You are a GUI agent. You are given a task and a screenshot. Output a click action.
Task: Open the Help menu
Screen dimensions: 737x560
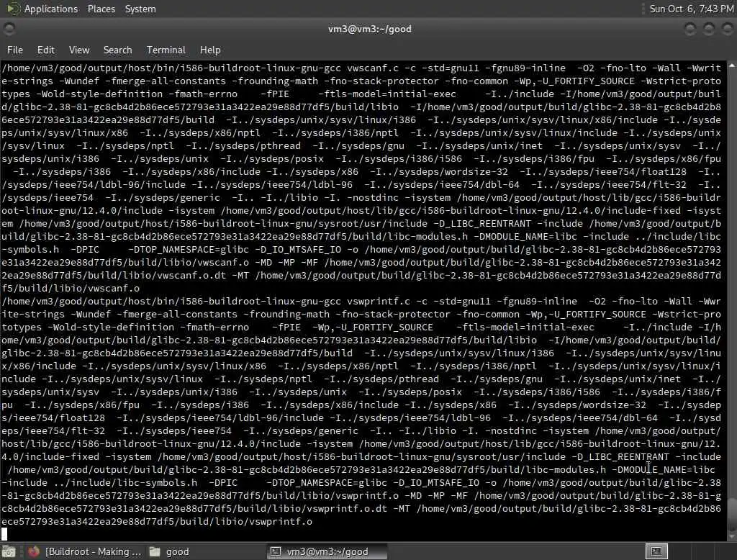point(210,50)
